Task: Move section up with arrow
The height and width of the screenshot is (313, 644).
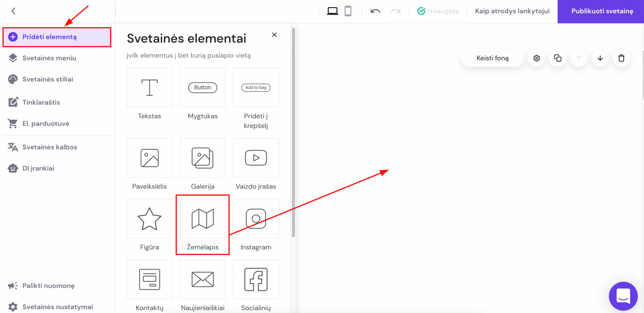Action: [579, 58]
